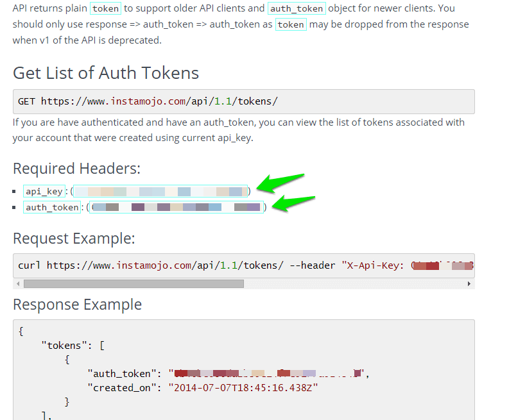This screenshot has width=509, height=420.
Task: Click the auth_token code label in headers list
Action: (x=52, y=207)
